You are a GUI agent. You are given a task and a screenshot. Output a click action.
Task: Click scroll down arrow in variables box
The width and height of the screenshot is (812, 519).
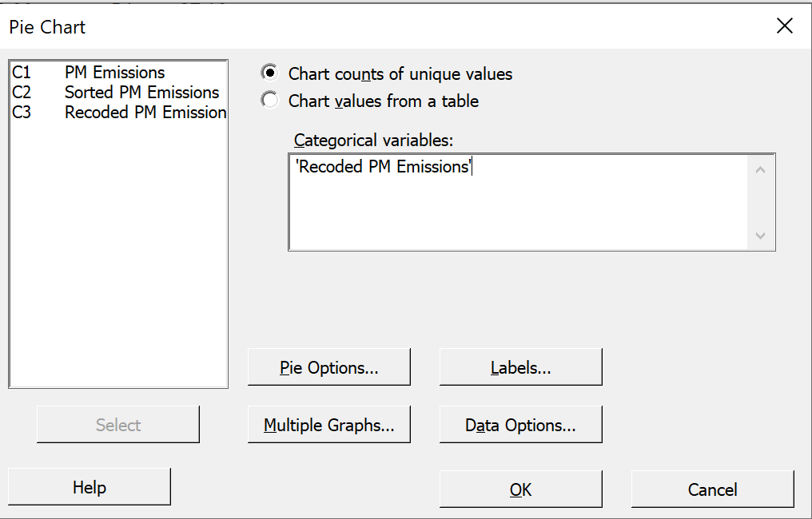(760, 236)
